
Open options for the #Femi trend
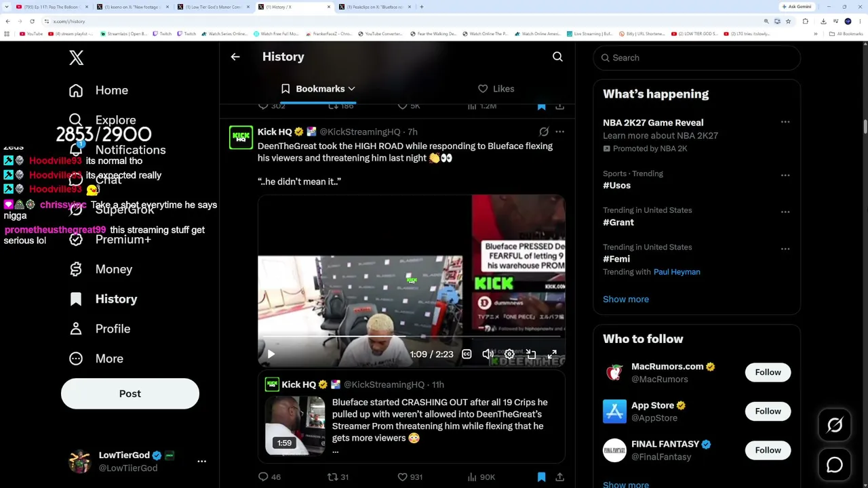[785, 249]
